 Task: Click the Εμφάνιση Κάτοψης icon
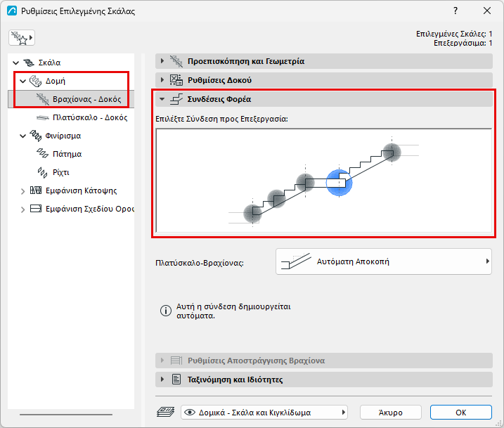[x=36, y=190]
